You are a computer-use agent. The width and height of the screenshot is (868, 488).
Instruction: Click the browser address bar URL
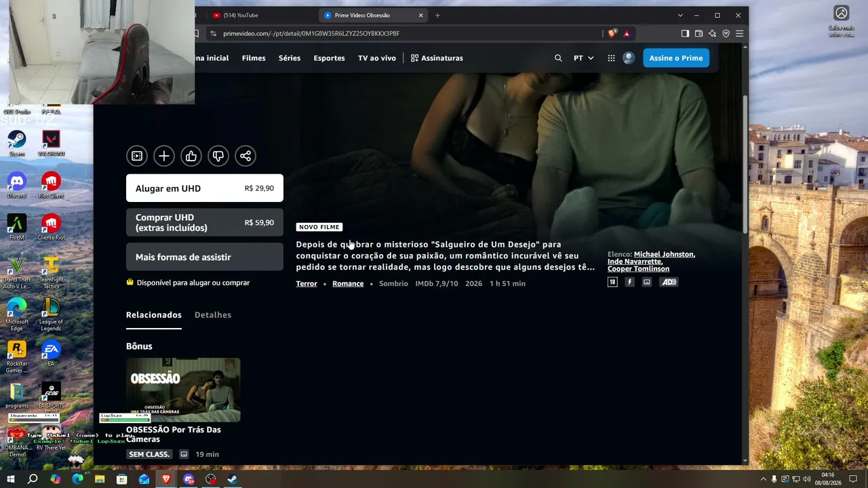311,33
